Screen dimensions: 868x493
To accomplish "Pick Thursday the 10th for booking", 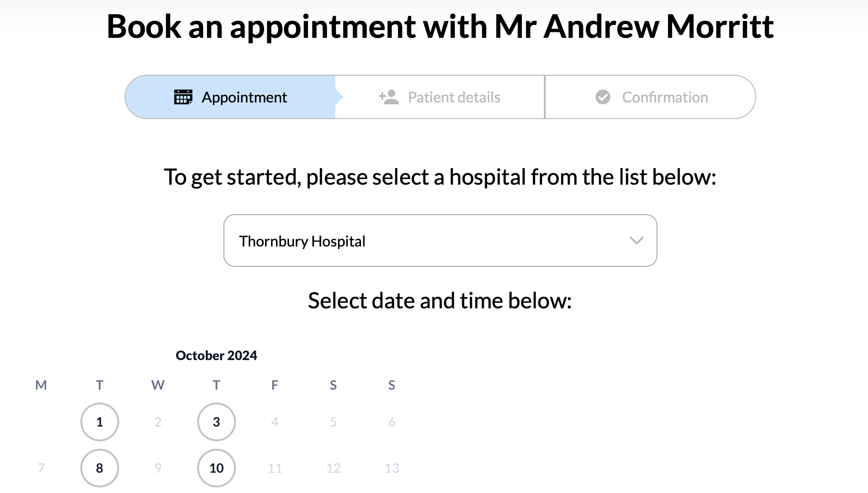I will [x=216, y=468].
